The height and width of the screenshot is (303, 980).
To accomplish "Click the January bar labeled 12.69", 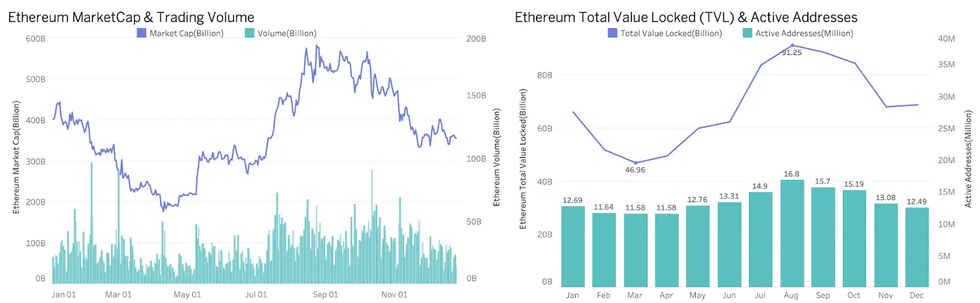I will point(573,246).
